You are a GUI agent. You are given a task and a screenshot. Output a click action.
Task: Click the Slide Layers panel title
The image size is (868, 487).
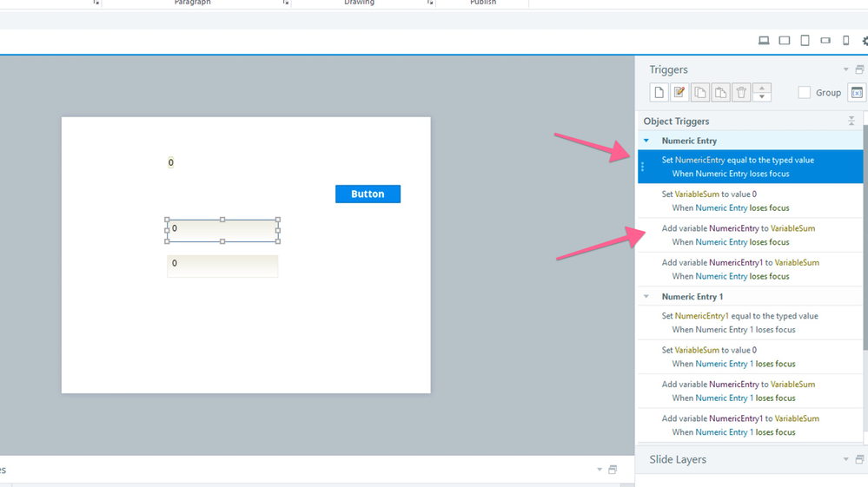678,459
